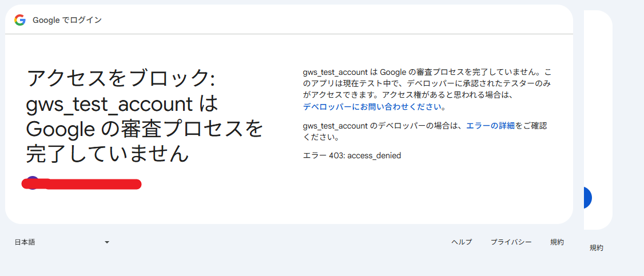Screen dimensions: 644x276
Task: Open the デベロッパーにお問い合わせください link
Action: 373,107
